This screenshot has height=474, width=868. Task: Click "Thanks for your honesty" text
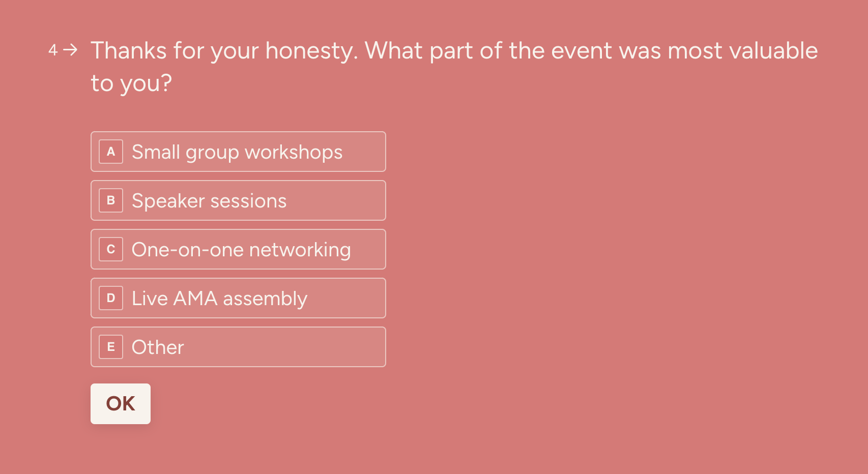224,51
